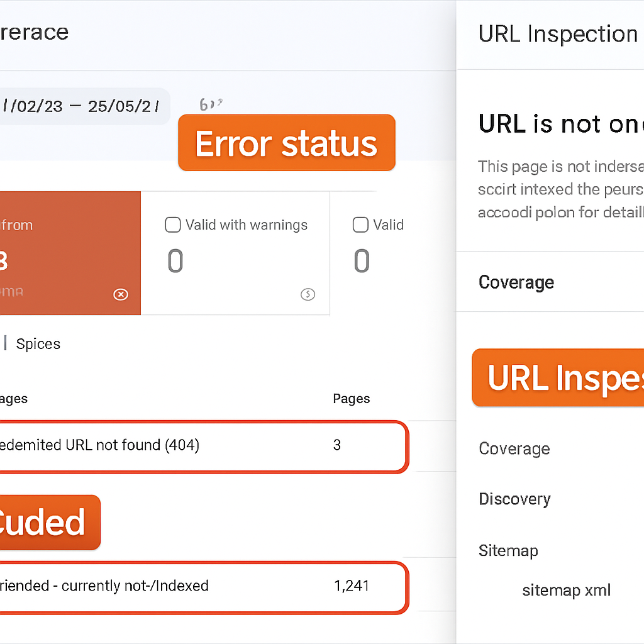Enable the "Valid" checkbox

click(x=360, y=225)
